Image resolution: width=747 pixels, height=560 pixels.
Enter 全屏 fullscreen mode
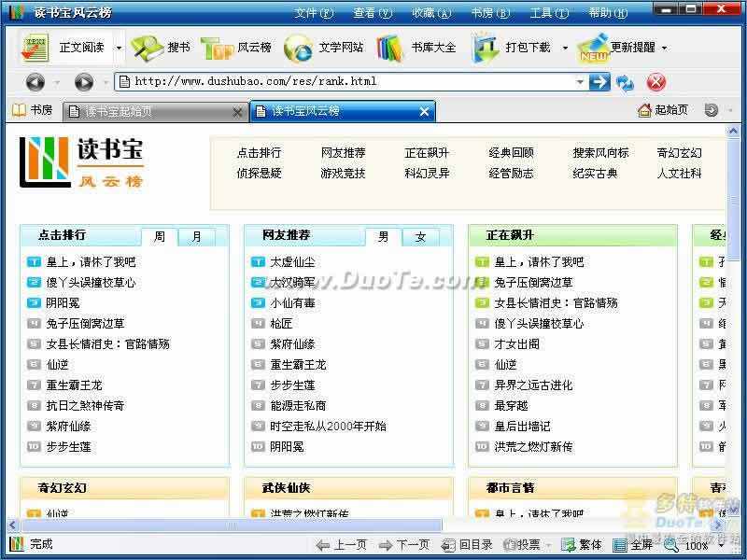tap(633, 544)
